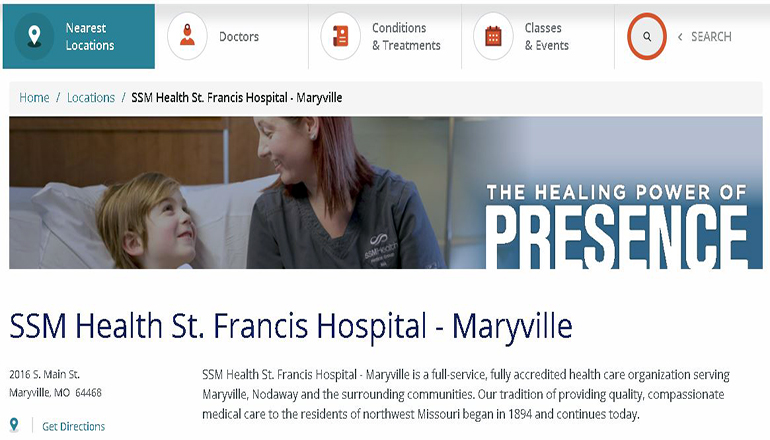Go to Home in the breadcrumb
Screen dimensions: 770x440
coord(34,98)
